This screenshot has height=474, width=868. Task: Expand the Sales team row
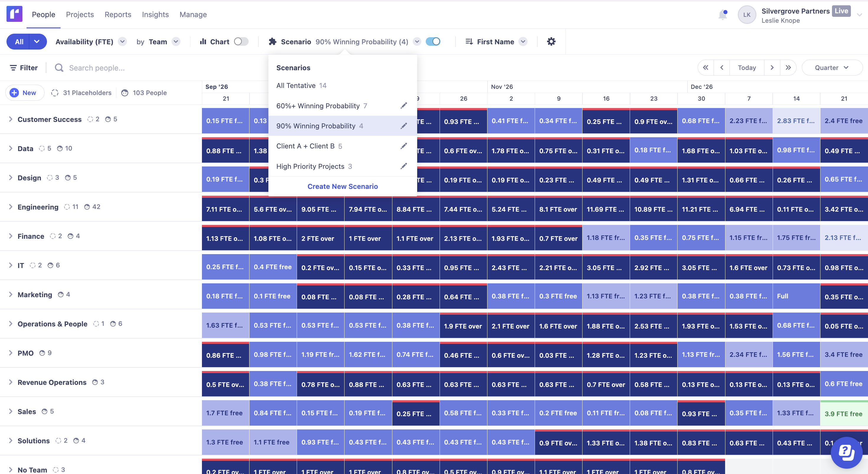click(x=10, y=411)
